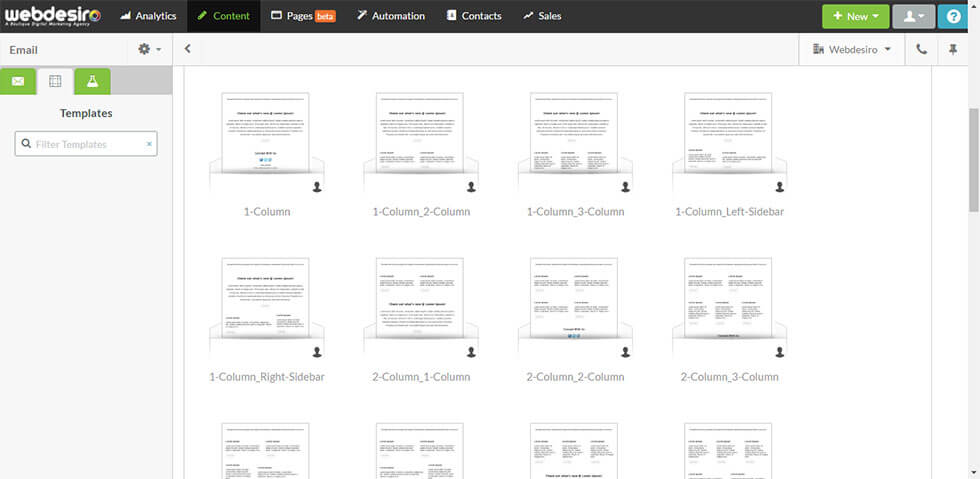Open the Content menu
Image resolution: width=980 pixels, height=479 pixels.
(223, 16)
